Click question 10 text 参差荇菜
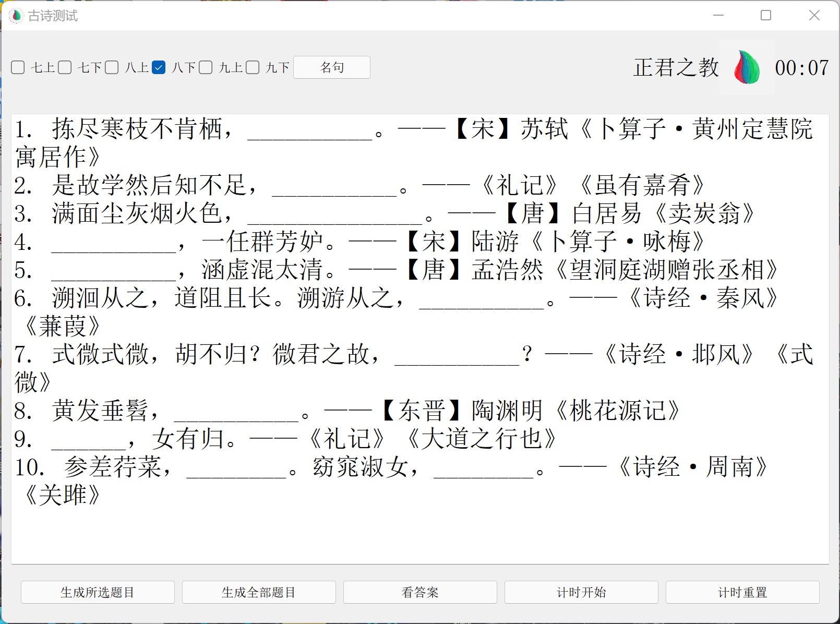The image size is (840, 624). click(113, 467)
